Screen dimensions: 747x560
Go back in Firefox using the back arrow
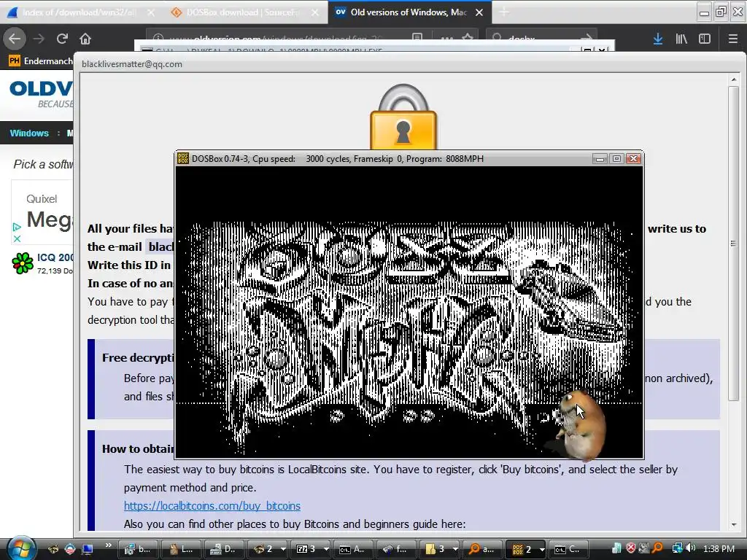click(x=15, y=39)
